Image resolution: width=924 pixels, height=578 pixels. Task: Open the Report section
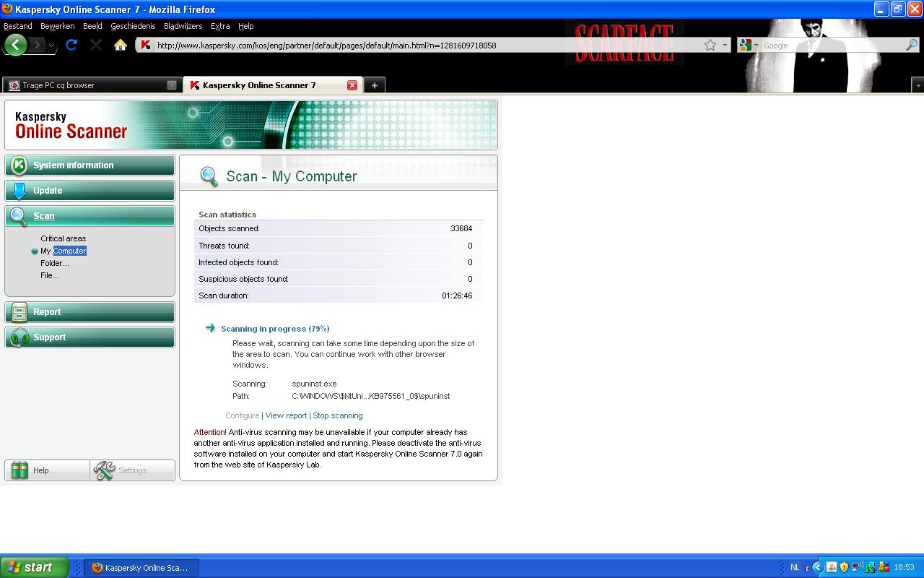[x=90, y=312]
